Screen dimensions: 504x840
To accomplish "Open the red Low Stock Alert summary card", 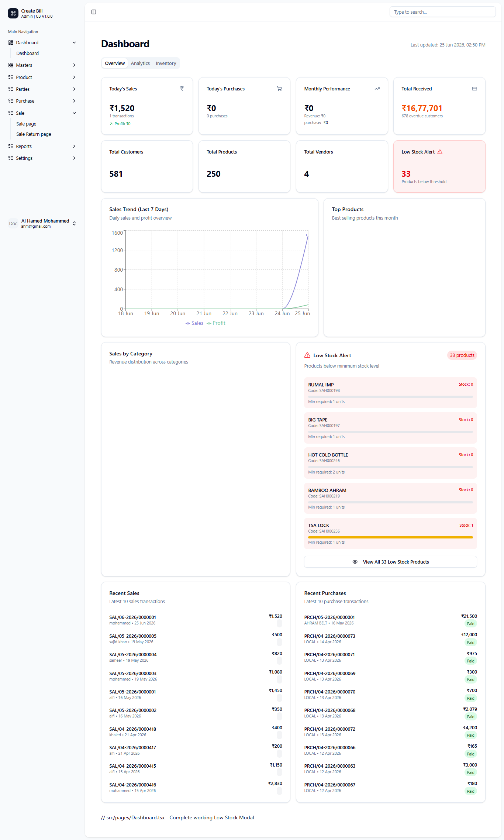I will [439, 166].
